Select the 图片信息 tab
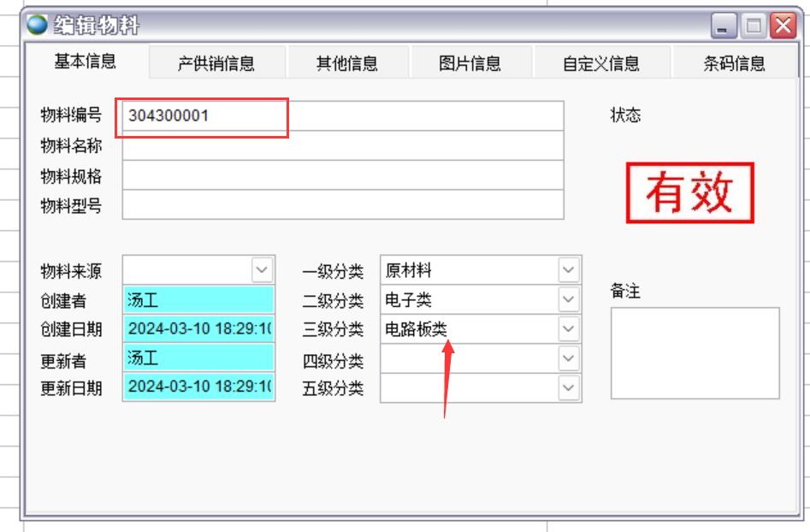The width and height of the screenshot is (810, 532). (470, 63)
